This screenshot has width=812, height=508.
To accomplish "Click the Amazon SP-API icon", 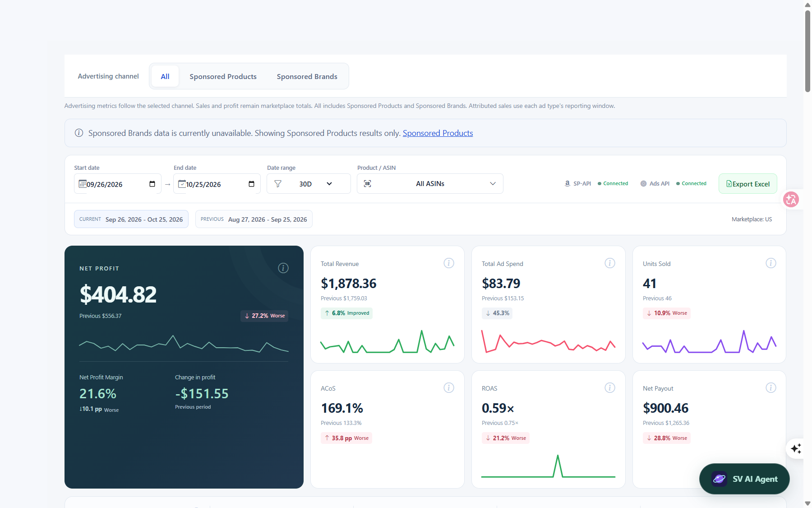I will (567, 183).
